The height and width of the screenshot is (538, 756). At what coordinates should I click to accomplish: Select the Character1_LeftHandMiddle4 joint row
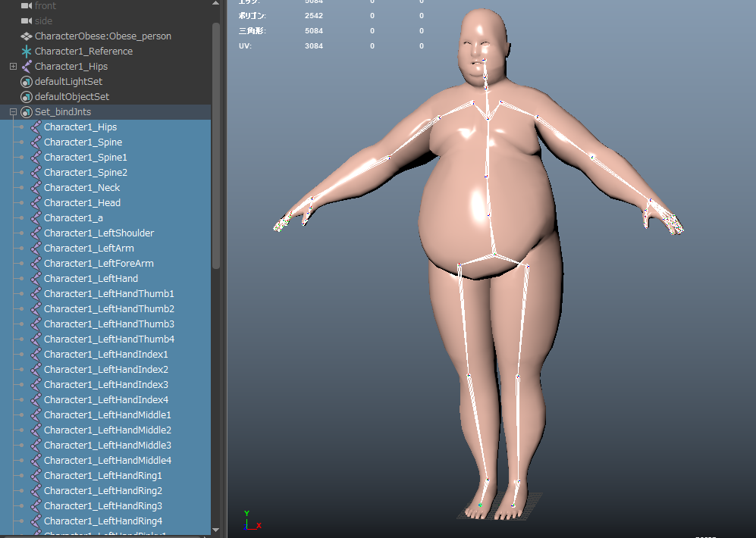coord(105,461)
